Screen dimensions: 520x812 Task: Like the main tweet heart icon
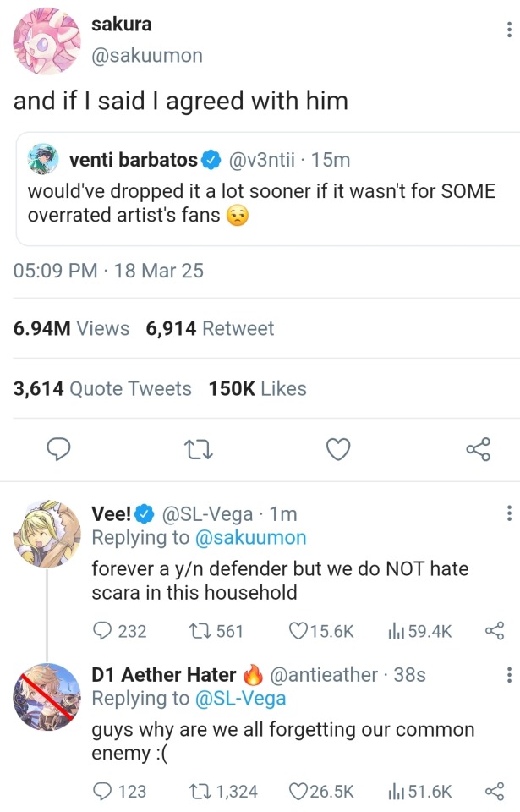click(x=337, y=448)
